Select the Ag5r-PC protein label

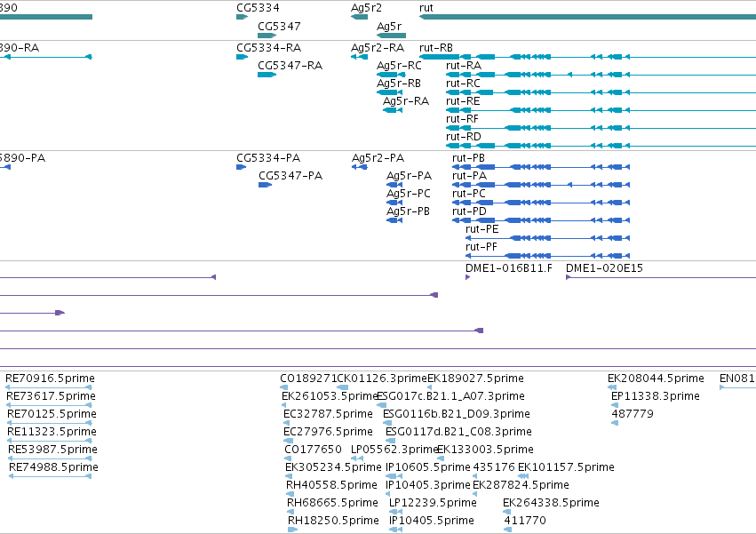tap(409, 194)
